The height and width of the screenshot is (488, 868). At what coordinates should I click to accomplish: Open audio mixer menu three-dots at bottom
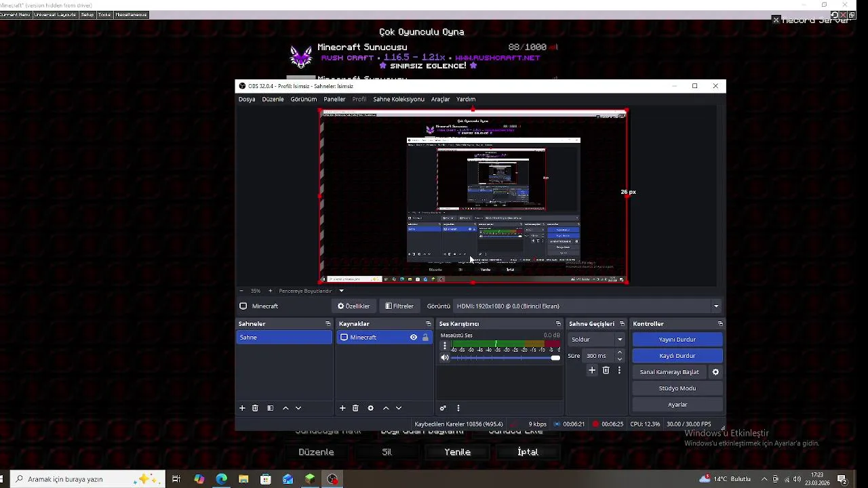pyautogui.click(x=458, y=408)
